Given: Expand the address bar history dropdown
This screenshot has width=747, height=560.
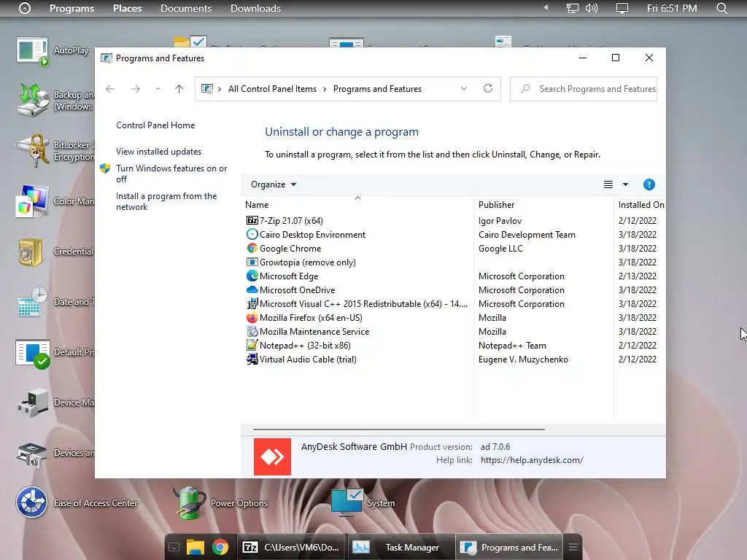Looking at the screenshot, I should click(463, 88).
